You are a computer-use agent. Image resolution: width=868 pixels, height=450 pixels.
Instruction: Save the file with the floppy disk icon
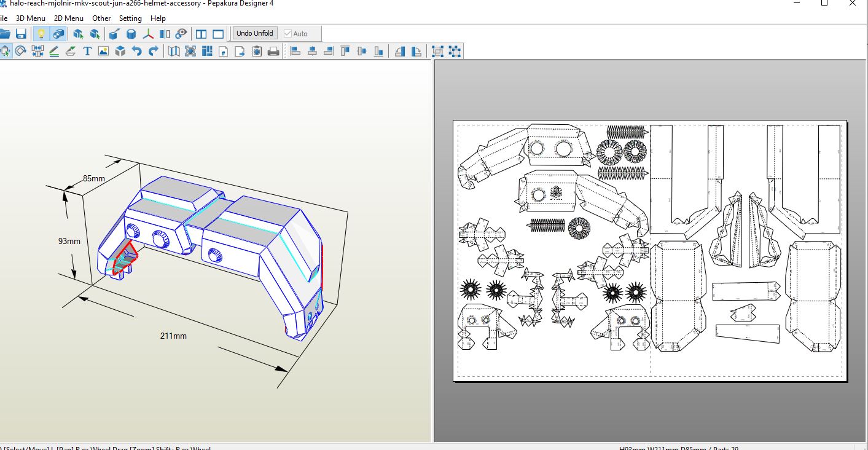[21, 34]
